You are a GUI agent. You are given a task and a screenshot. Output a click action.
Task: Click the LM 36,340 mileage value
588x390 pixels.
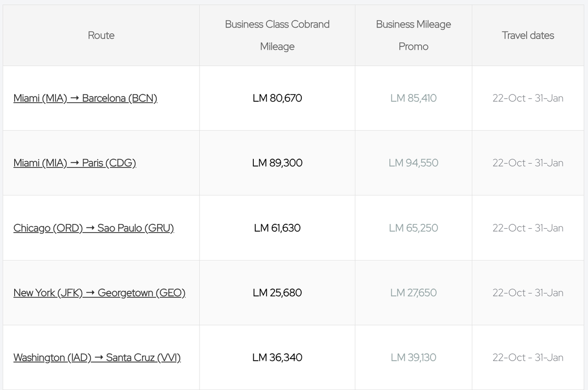coord(277,358)
